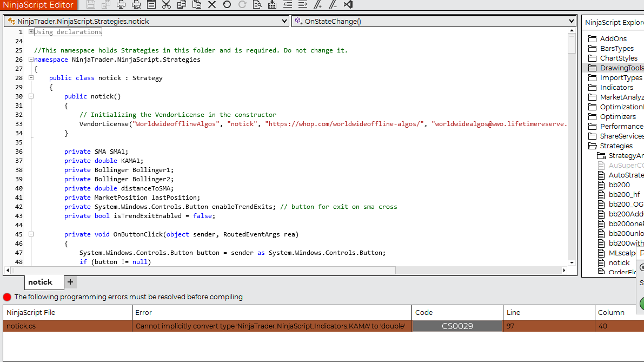Sort by NinjaScript File column header
The image size is (644, 362).
point(68,313)
